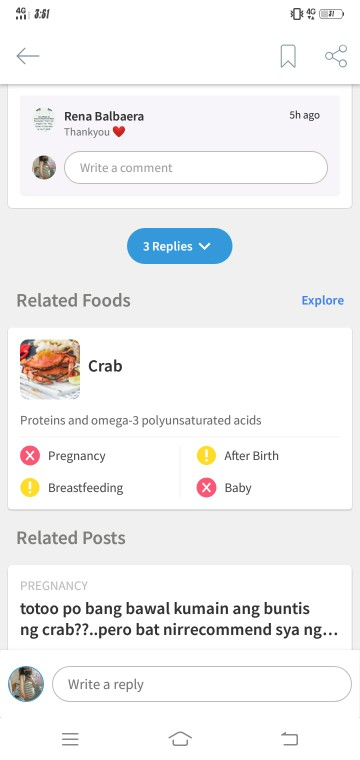
Task: Bookmark this post
Action: pyautogui.click(x=288, y=56)
